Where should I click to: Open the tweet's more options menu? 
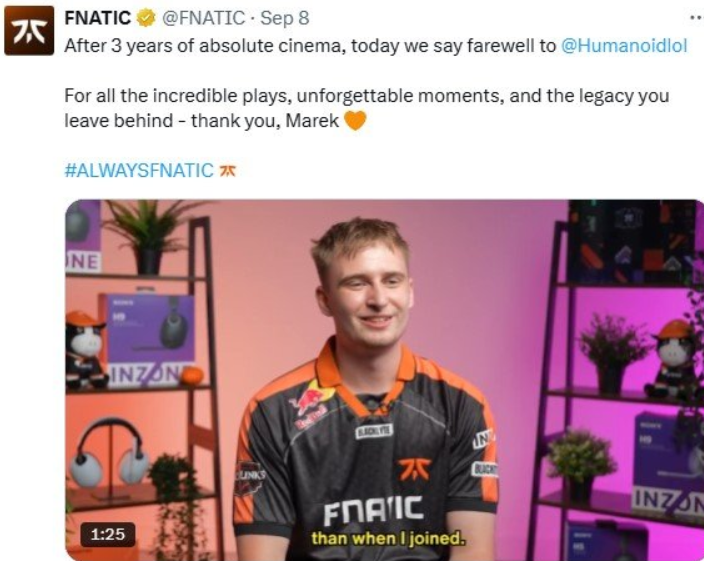point(696,18)
